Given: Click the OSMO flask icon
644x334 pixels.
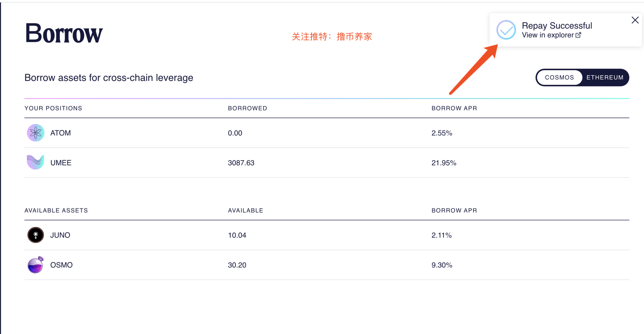Looking at the screenshot, I should [x=36, y=265].
